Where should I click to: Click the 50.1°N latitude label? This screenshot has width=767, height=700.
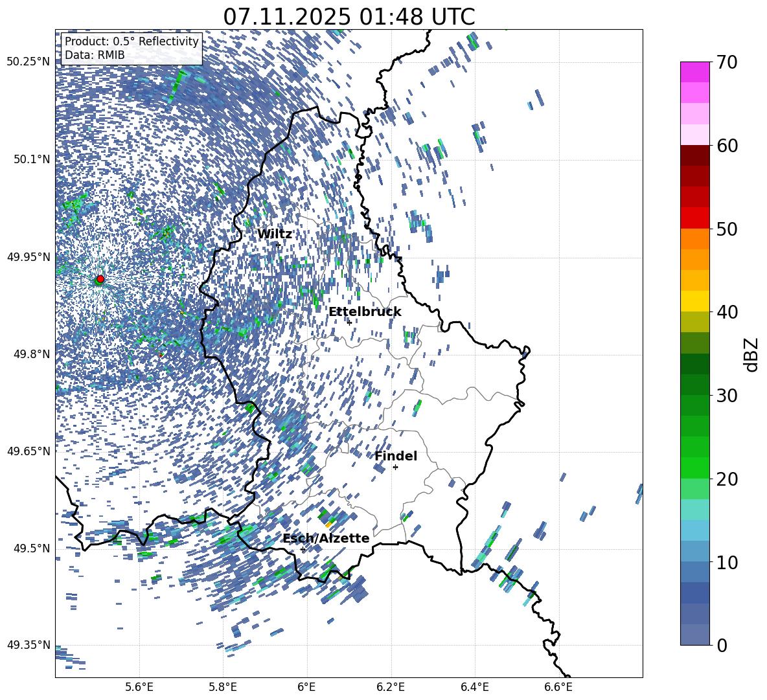click(x=32, y=159)
